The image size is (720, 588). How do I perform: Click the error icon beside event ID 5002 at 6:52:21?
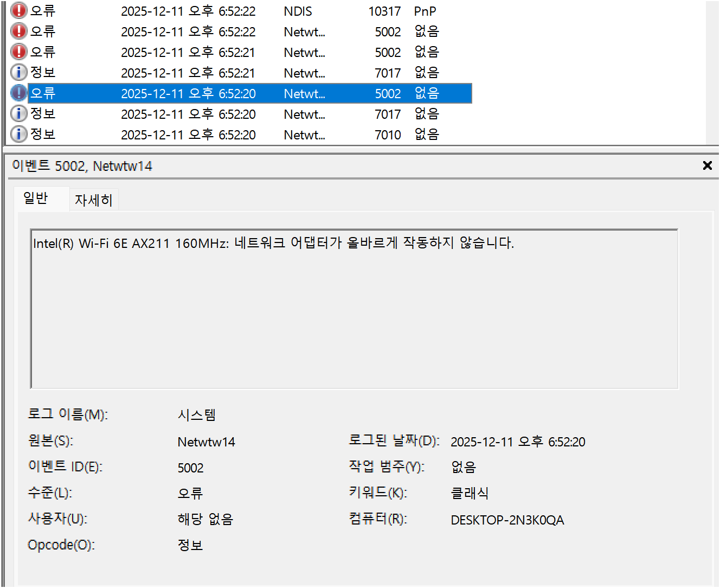click(18, 52)
